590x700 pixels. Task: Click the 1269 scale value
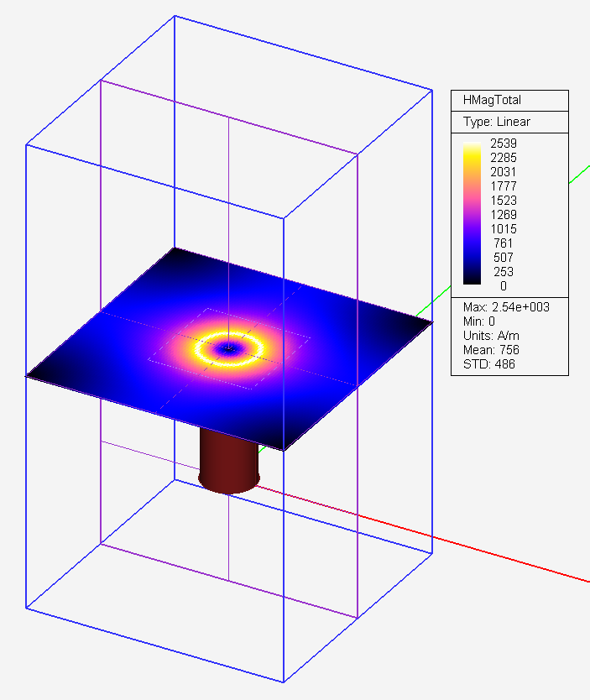pos(504,215)
